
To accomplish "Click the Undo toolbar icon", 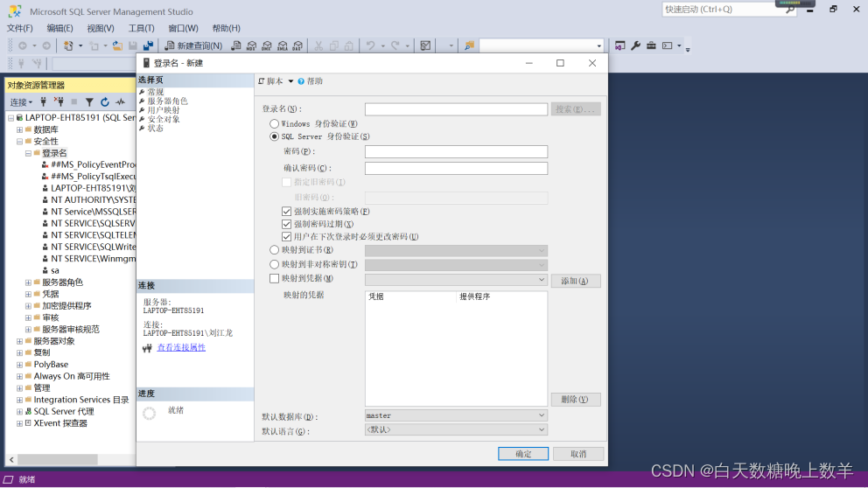I will [x=370, y=46].
